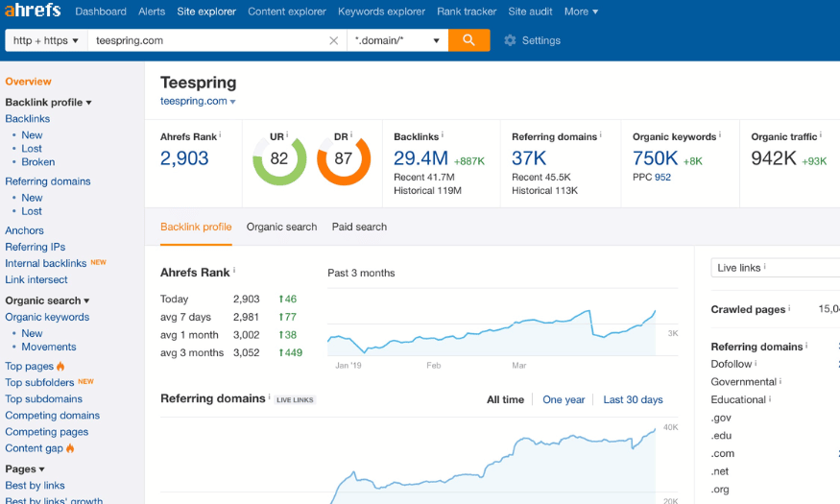Select One year for Referring domains chart
The width and height of the screenshot is (840, 504).
click(x=564, y=399)
